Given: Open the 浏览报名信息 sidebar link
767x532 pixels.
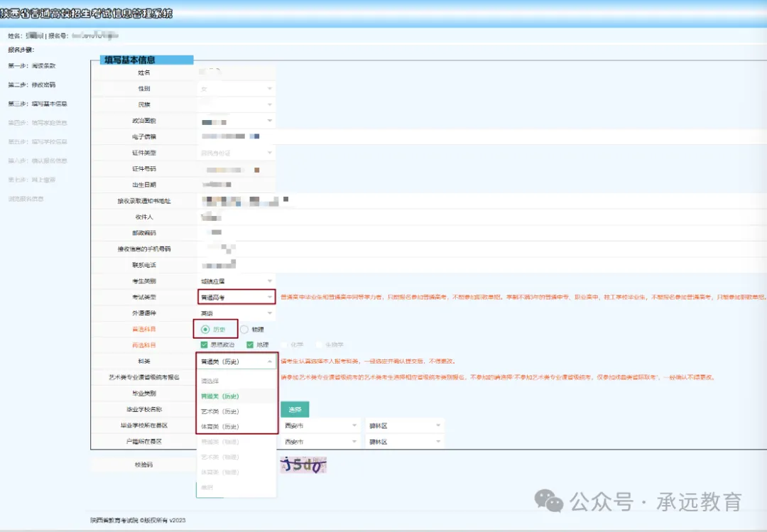Looking at the screenshot, I should tap(26, 199).
